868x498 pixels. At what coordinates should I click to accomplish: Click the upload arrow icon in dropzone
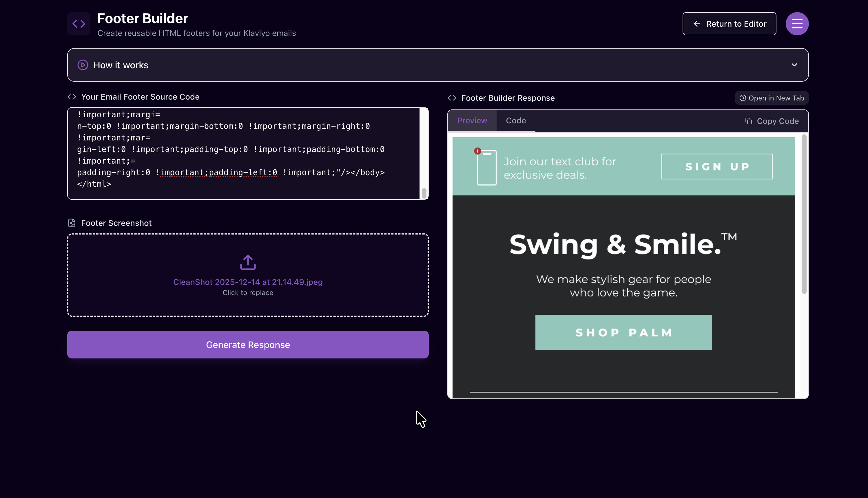click(248, 262)
